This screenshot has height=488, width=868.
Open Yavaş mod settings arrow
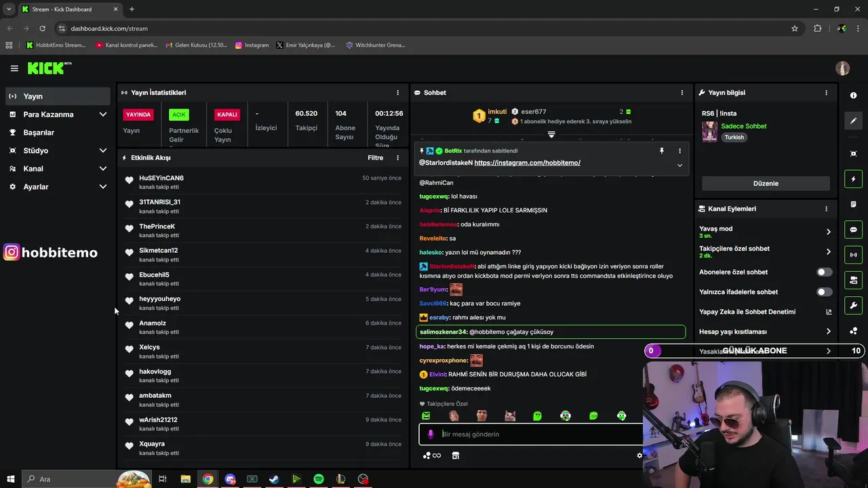pyautogui.click(x=828, y=232)
